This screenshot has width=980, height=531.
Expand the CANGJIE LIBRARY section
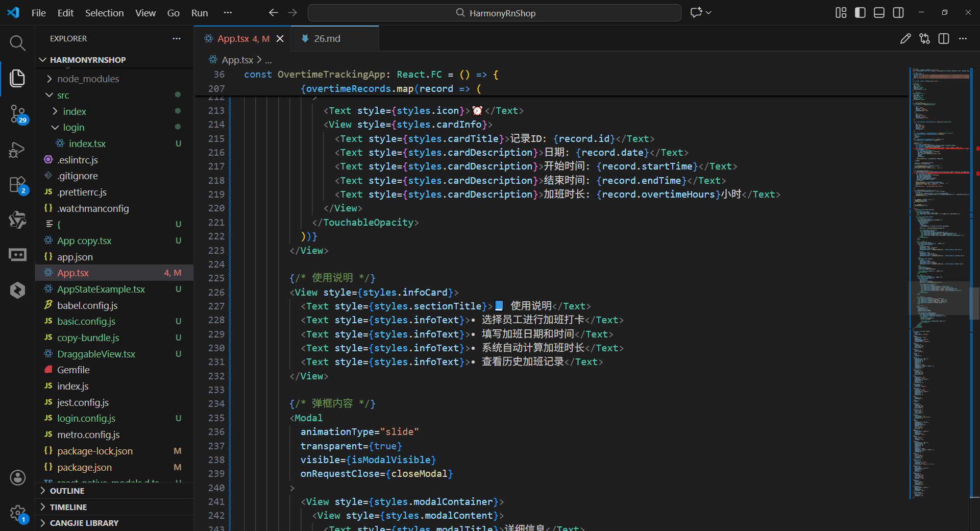pos(114,523)
